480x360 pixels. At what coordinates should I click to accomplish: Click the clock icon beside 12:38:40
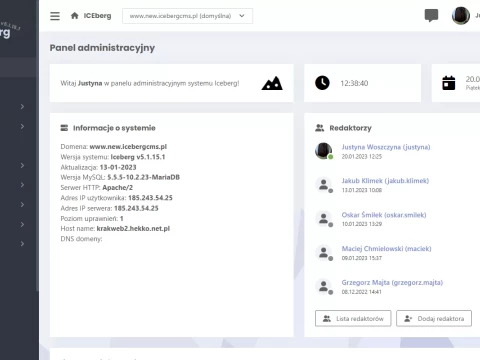coord(322,83)
